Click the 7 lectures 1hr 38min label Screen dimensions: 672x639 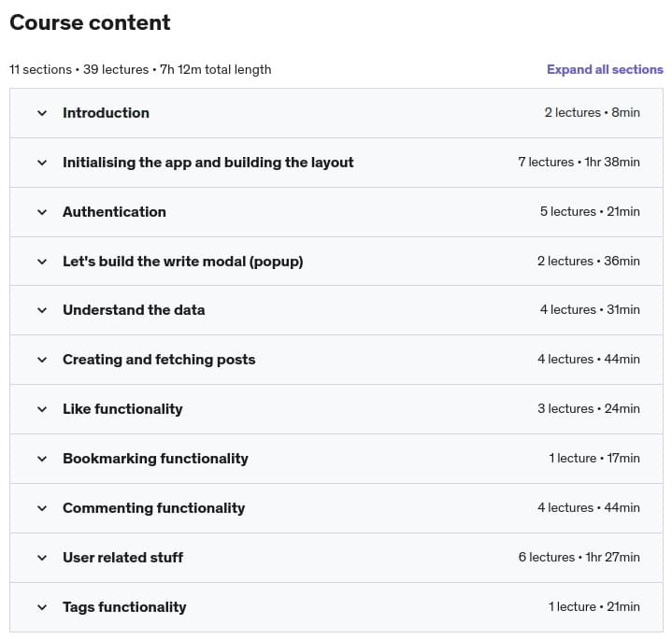[x=579, y=162]
